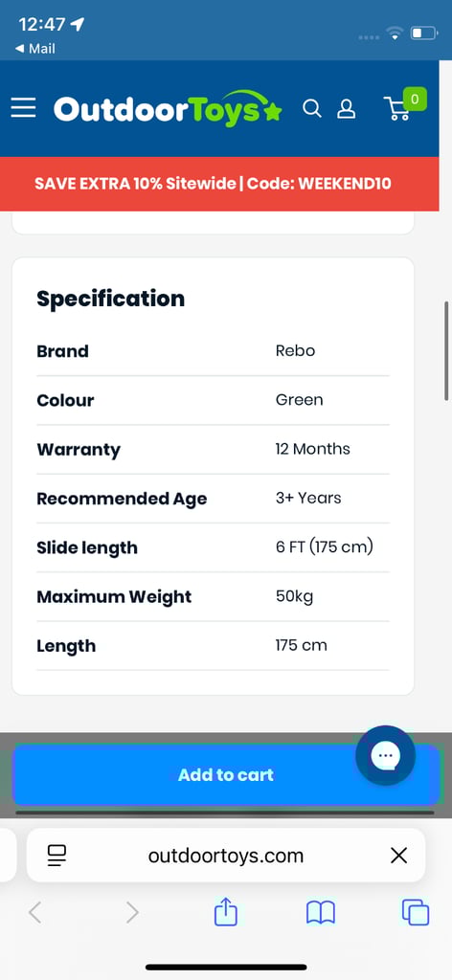Screen dimensions: 452x980
Task: Open the live chat bubble
Action: click(385, 755)
